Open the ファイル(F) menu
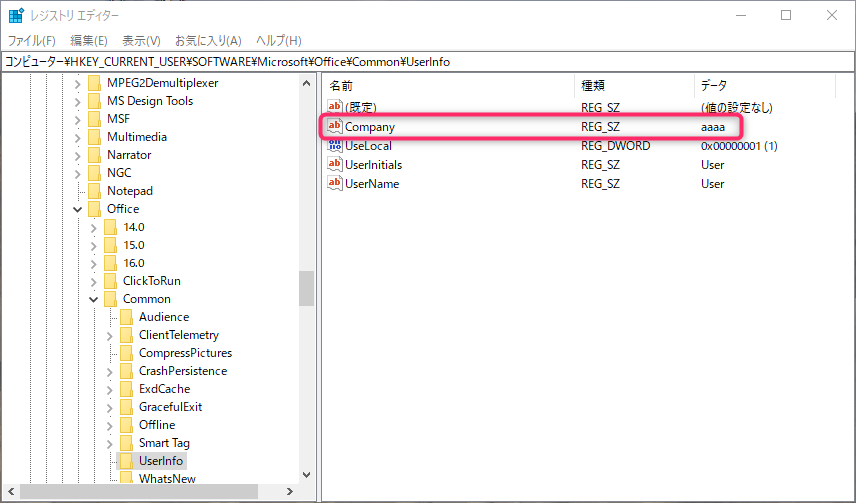 pos(32,40)
